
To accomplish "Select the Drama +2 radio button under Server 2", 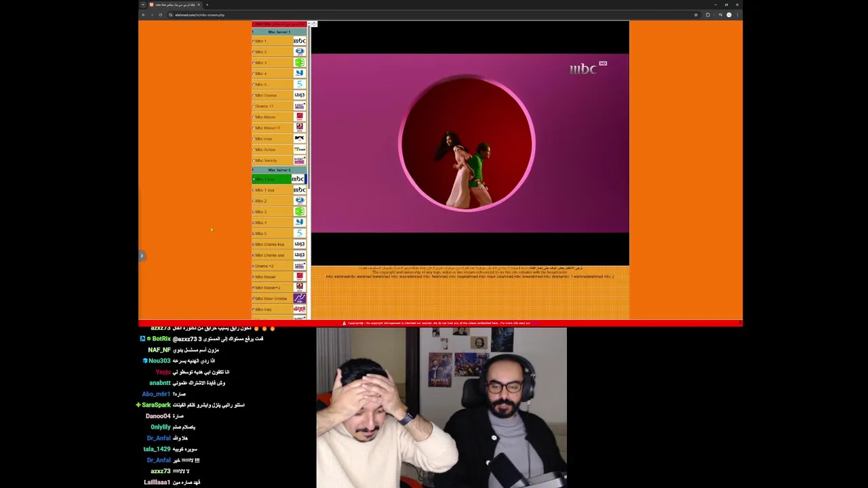I will (x=254, y=266).
